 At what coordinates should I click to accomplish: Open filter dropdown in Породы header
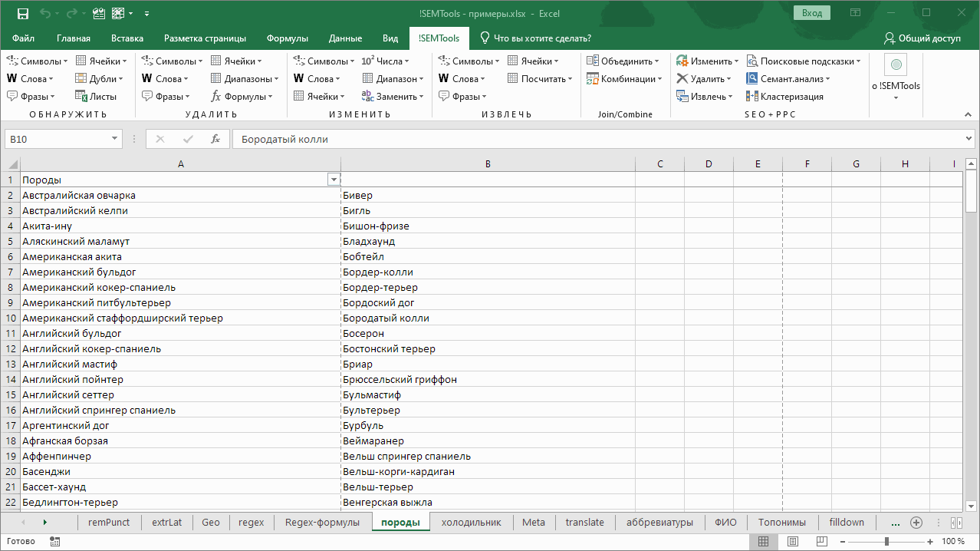click(334, 180)
